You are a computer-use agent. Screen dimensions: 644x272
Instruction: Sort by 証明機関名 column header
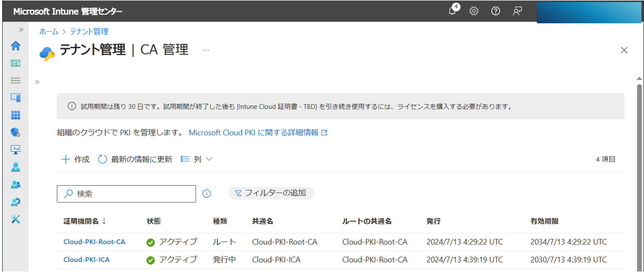click(x=85, y=221)
